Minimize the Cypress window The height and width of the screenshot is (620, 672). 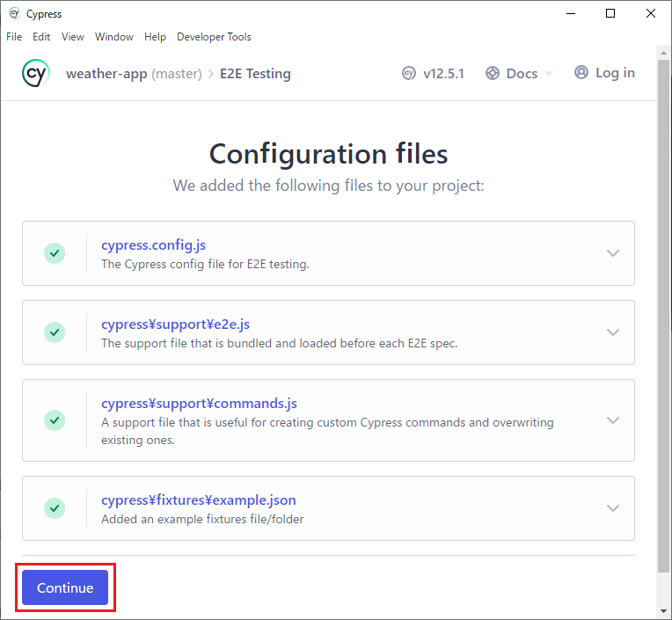(x=571, y=14)
